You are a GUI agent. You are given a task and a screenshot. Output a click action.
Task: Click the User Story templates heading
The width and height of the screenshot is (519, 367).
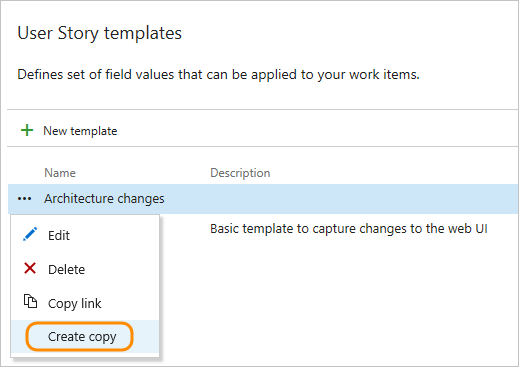[100, 33]
